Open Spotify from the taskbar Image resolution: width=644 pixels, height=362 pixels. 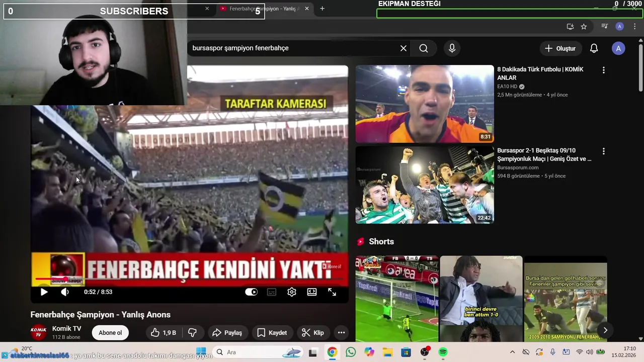443,352
